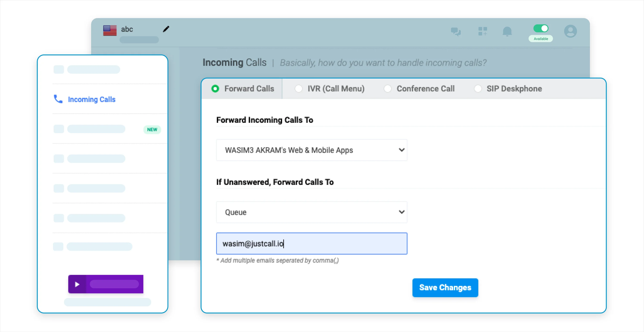Image resolution: width=644 pixels, height=332 pixels.
Task: Select the SIP Deskphone radio button
Action: click(478, 89)
